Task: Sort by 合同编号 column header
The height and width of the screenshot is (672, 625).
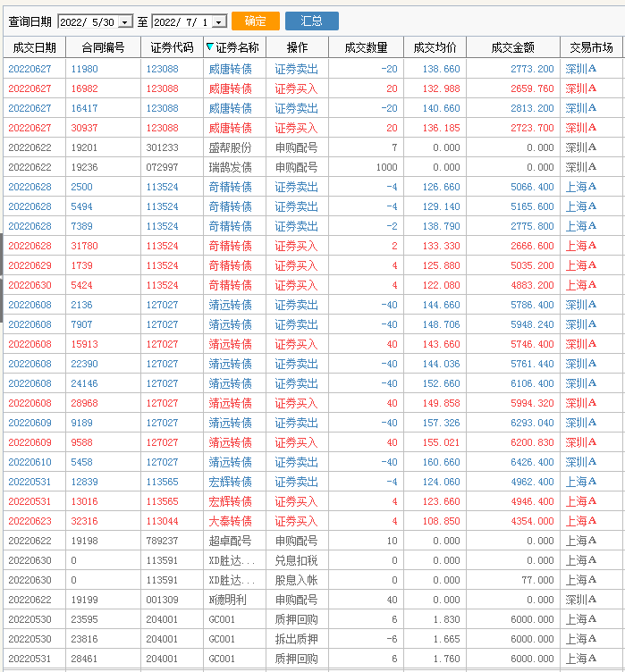Action: tap(103, 47)
